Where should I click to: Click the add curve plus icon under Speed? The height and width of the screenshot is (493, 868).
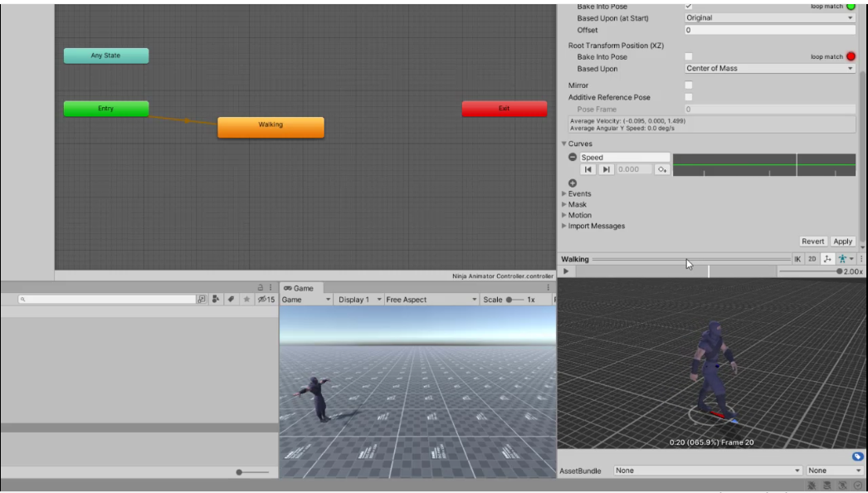(x=573, y=182)
